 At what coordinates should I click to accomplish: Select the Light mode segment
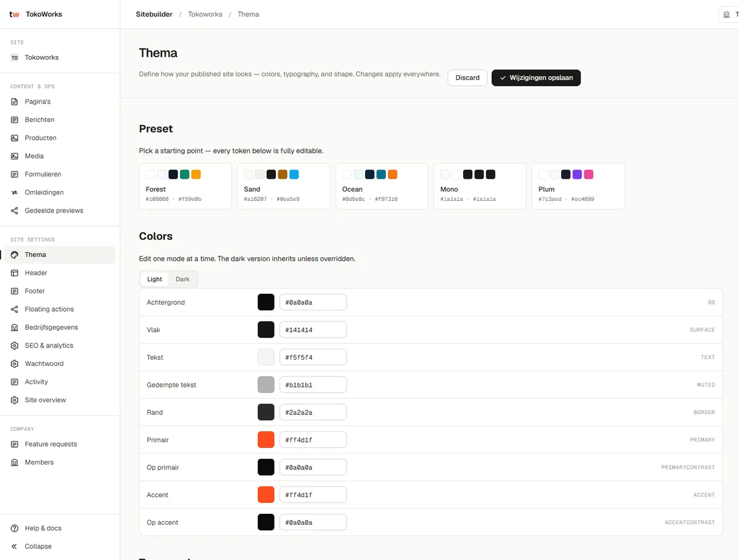click(155, 279)
